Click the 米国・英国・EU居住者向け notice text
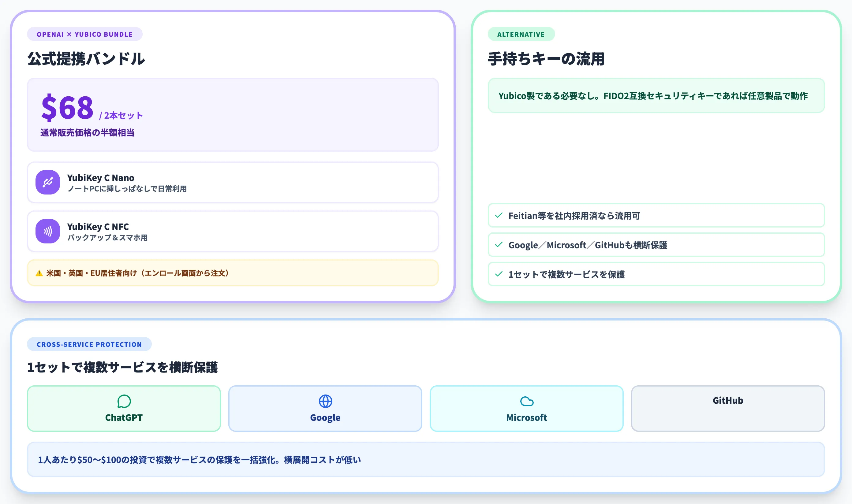This screenshot has width=852, height=504. [138, 273]
